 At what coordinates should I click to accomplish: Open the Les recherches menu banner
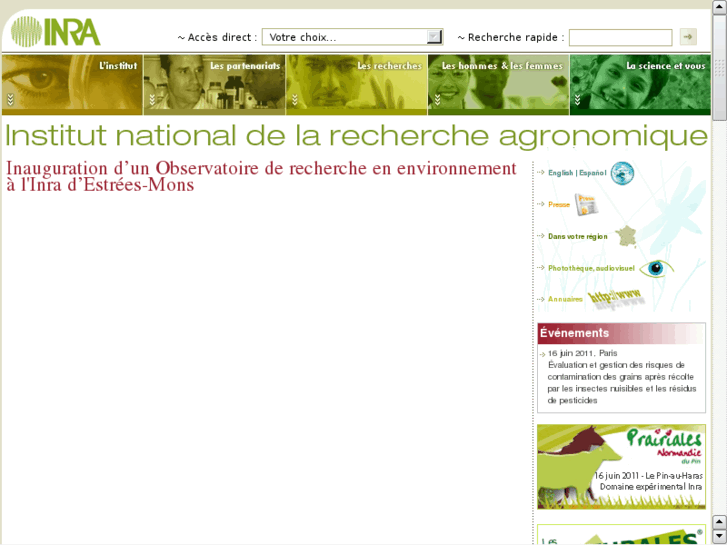pyautogui.click(x=357, y=84)
